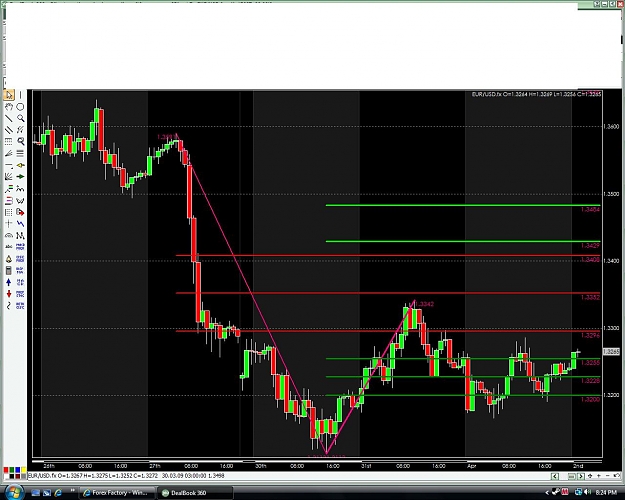Open the volume control in system tray
The image size is (625, 500).
pos(587,492)
